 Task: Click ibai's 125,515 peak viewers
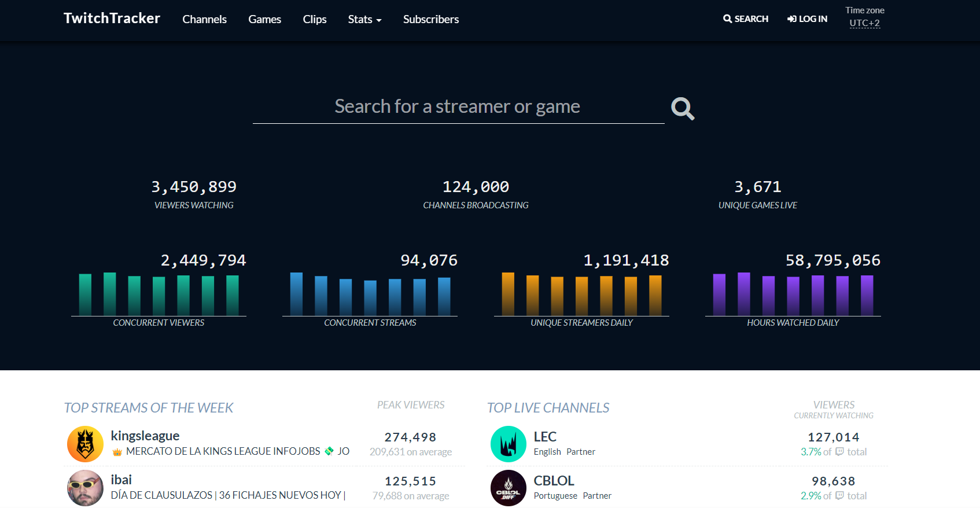[x=410, y=481]
